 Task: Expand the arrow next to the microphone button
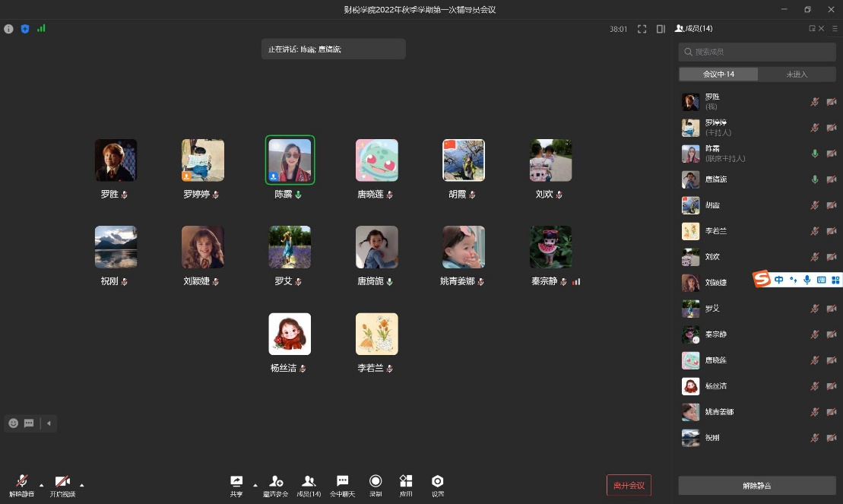pyautogui.click(x=41, y=485)
